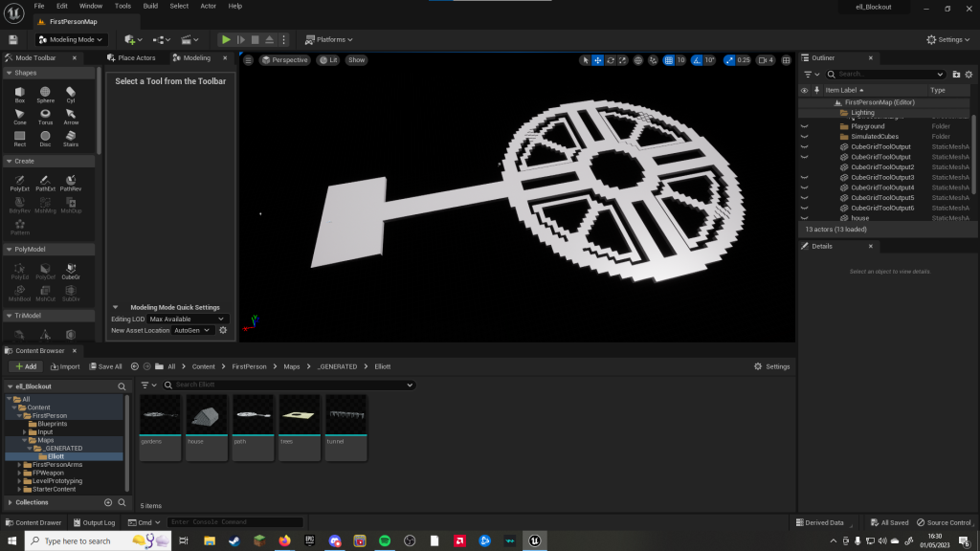
Task: Open the Build menu
Action: 150,6
